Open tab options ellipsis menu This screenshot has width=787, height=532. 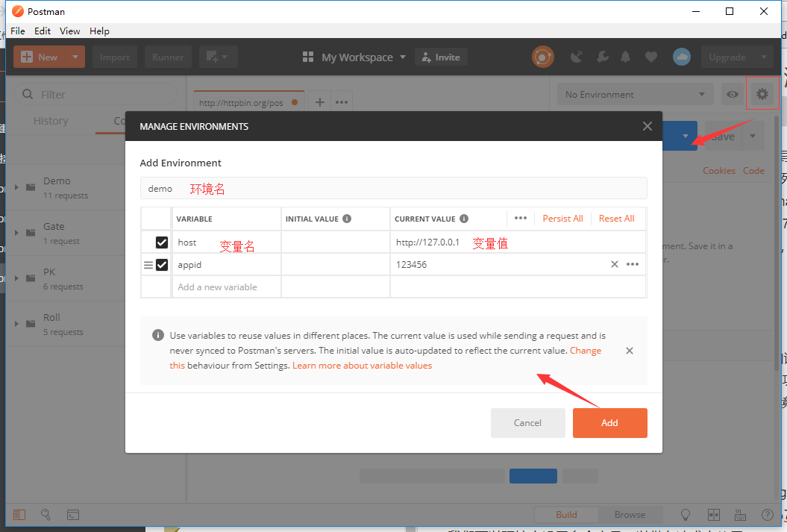342,102
